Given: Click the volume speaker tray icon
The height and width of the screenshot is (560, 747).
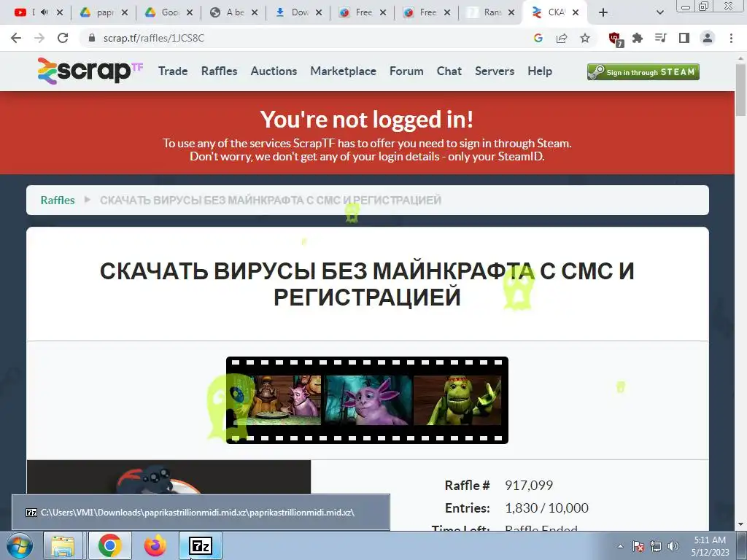Looking at the screenshot, I should coord(673,545).
